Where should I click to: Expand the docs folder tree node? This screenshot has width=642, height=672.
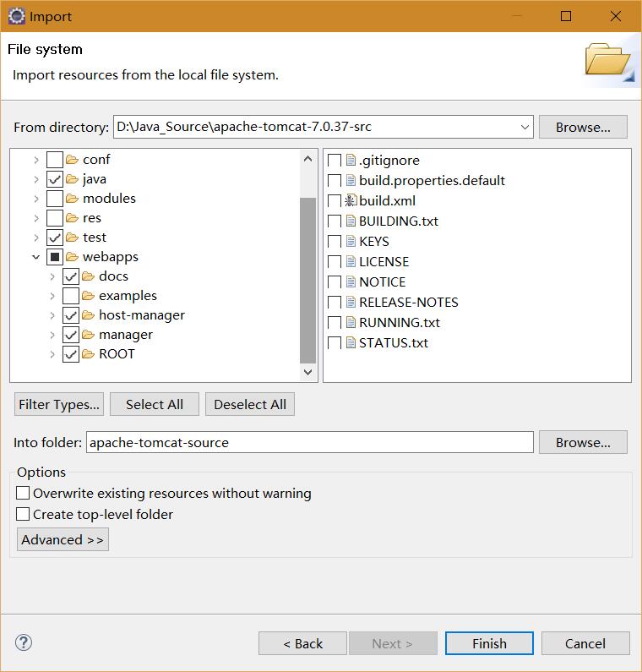pyautogui.click(x=52, y=277)
